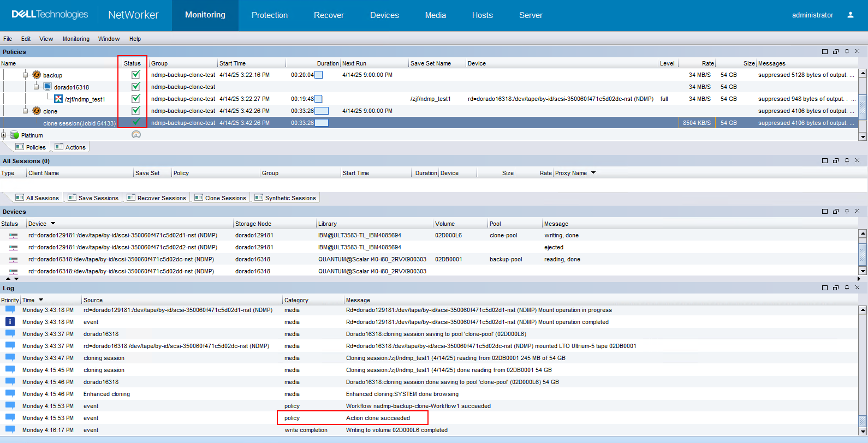
Task: Click the log bubble icon for write completion entry
Action: click(10, 430)
